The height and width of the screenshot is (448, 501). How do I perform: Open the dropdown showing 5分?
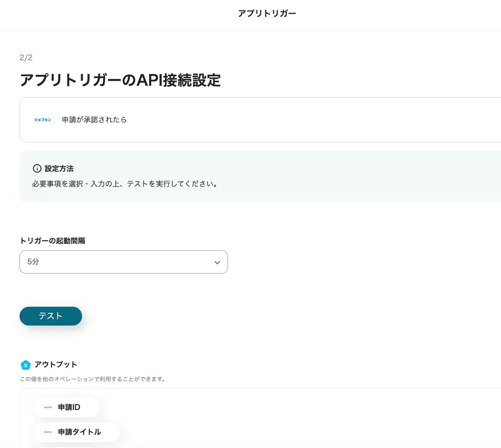click(123, 262)
